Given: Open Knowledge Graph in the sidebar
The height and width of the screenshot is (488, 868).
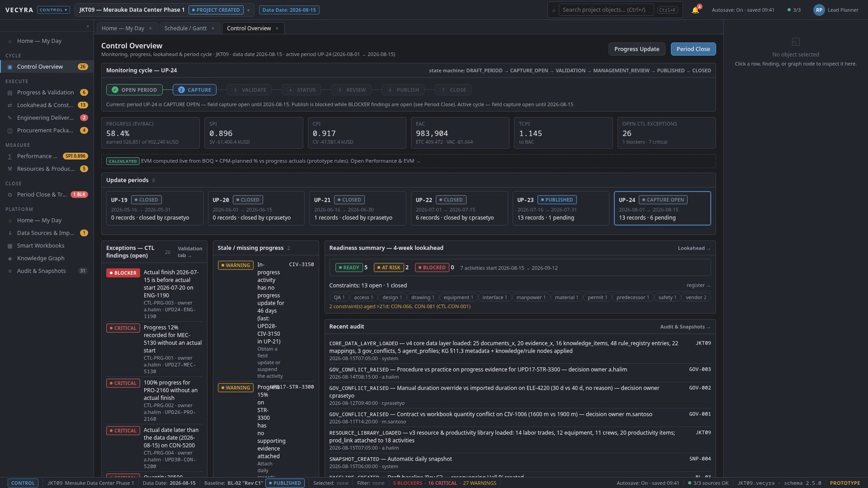Looking at the screenshot, I should pyautogui.click(x=46, y=259).
